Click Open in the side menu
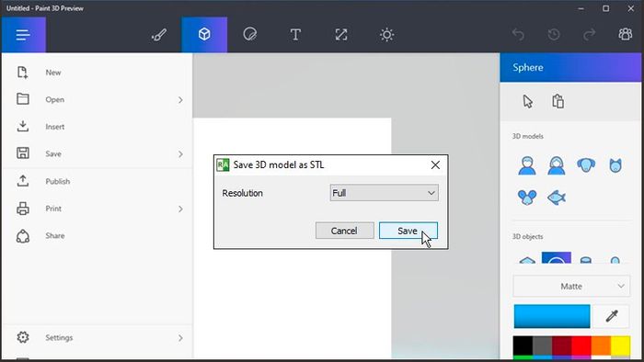Screen dimensions: 644x362 (x=97, y=99)
